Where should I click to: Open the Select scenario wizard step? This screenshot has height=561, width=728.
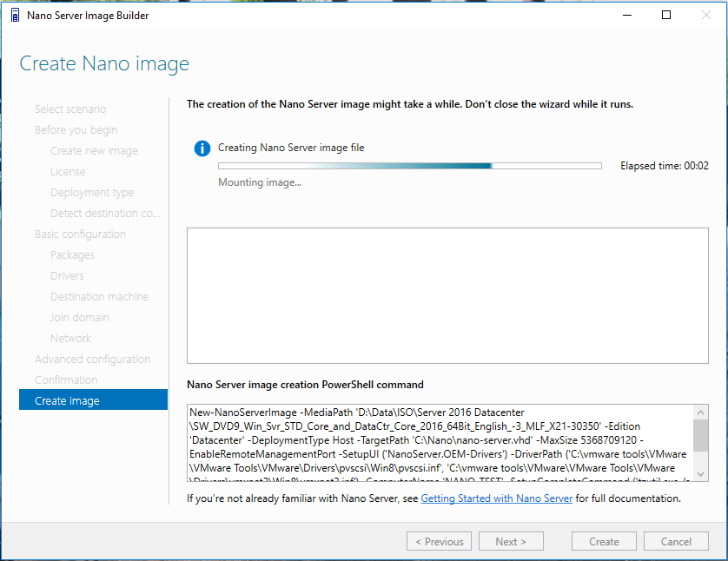[70, 109]
